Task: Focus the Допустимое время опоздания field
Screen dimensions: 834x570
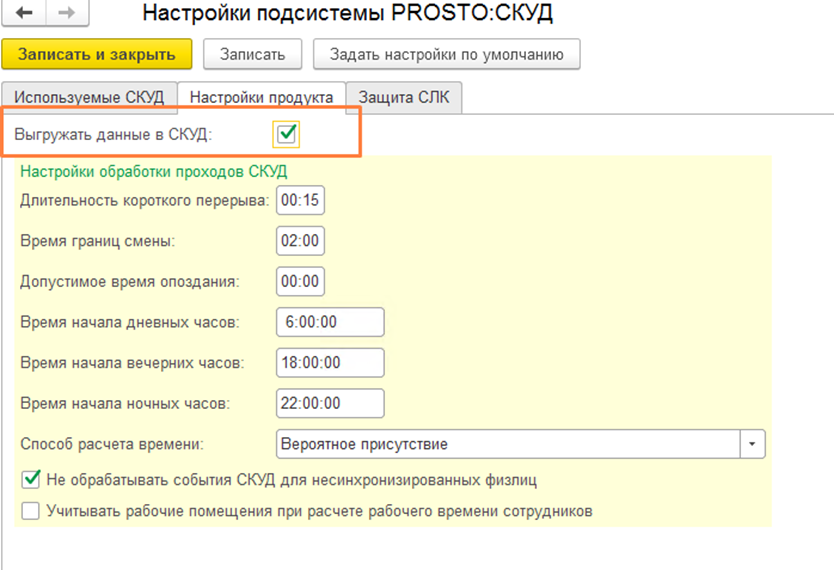Action: (x=300, y=282)
